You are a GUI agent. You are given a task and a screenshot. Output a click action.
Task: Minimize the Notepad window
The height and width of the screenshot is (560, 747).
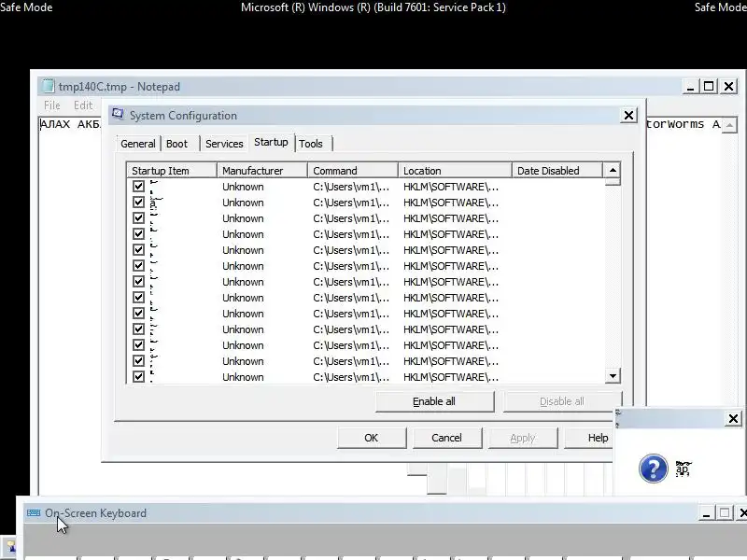tap(690, 87)
